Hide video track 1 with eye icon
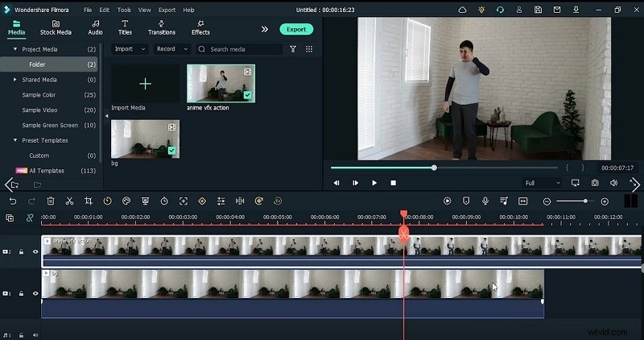The height and width of the screenshot is (340, 644). [35, 293]
